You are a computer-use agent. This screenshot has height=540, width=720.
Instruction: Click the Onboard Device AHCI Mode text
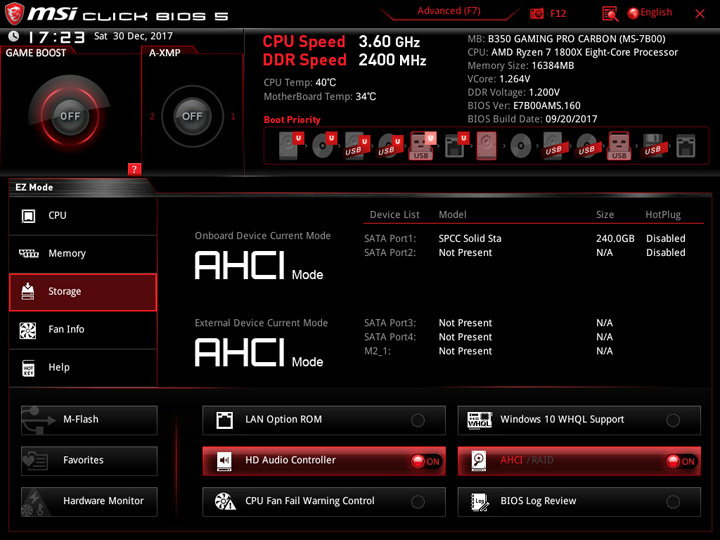pyautogui.click(x=259, y=266)
